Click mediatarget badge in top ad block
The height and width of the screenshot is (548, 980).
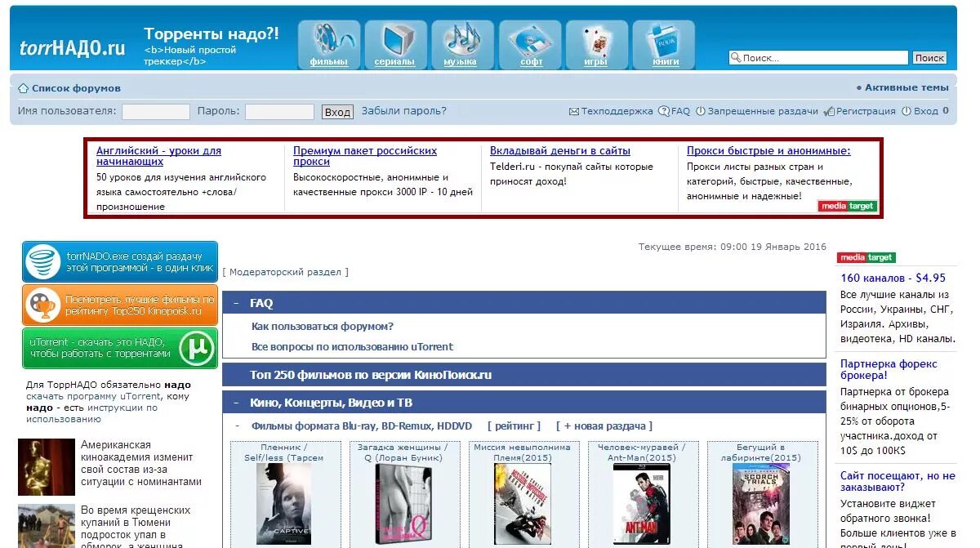click(847, 207)
